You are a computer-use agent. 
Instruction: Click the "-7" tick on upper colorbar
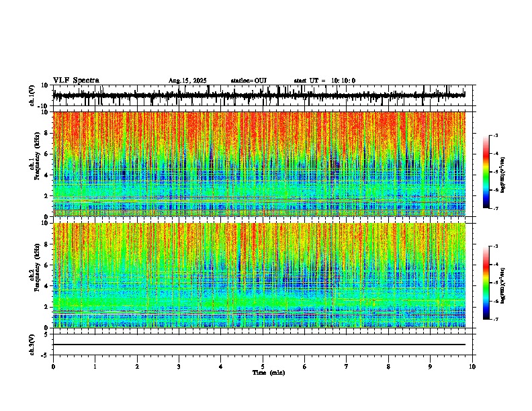[496, 209]
